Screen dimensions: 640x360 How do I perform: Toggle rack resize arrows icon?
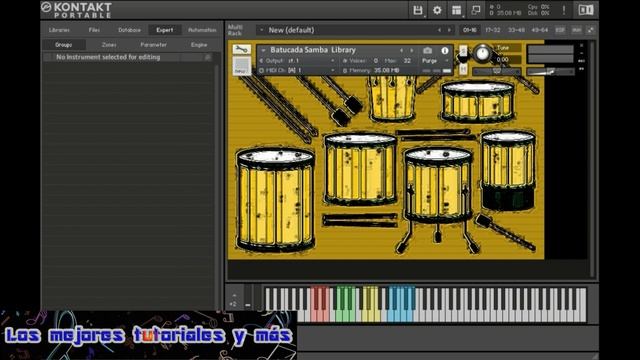point(591,30)
